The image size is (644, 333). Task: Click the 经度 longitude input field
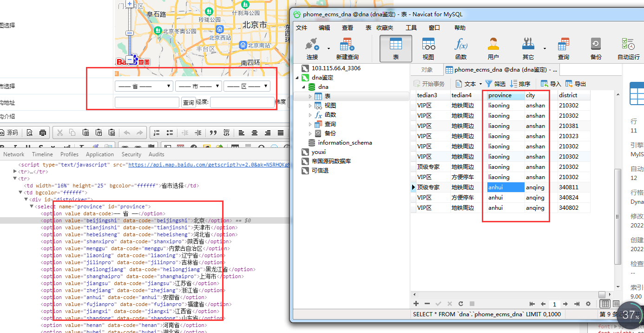pos(242,102)
